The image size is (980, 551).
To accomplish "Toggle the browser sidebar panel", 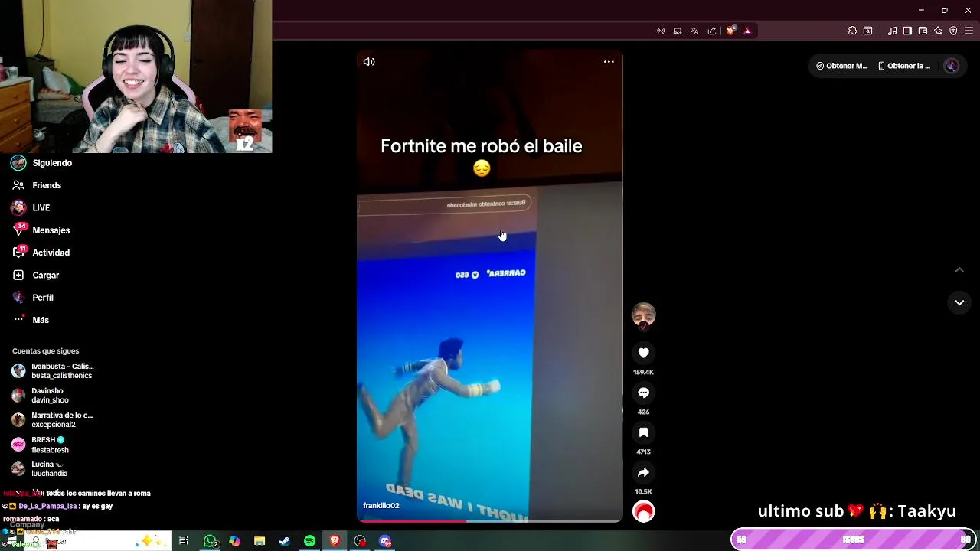I will 907,31.
